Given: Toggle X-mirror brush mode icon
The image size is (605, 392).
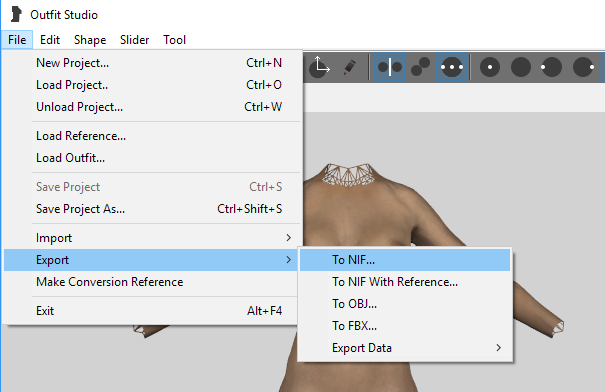Looking at the screenshot, I should click(x=389, y=67).
